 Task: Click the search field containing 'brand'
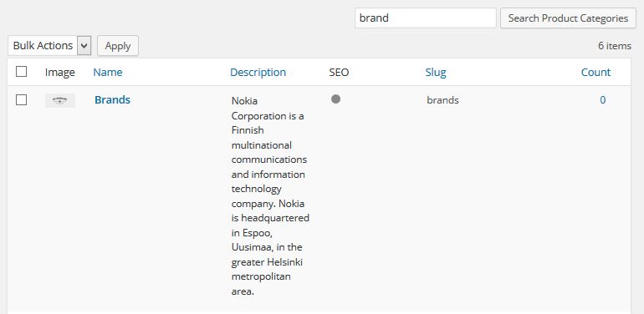point(426,18)
